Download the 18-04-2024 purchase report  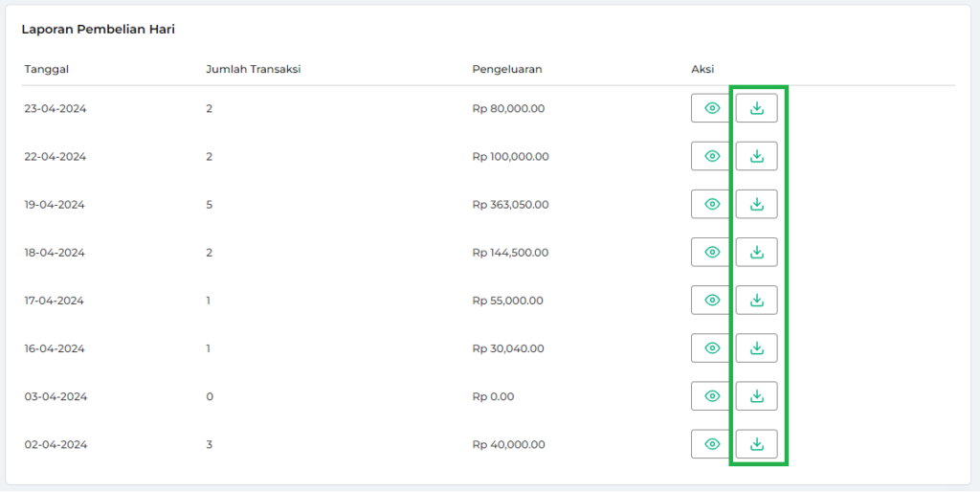click(756, 252)
